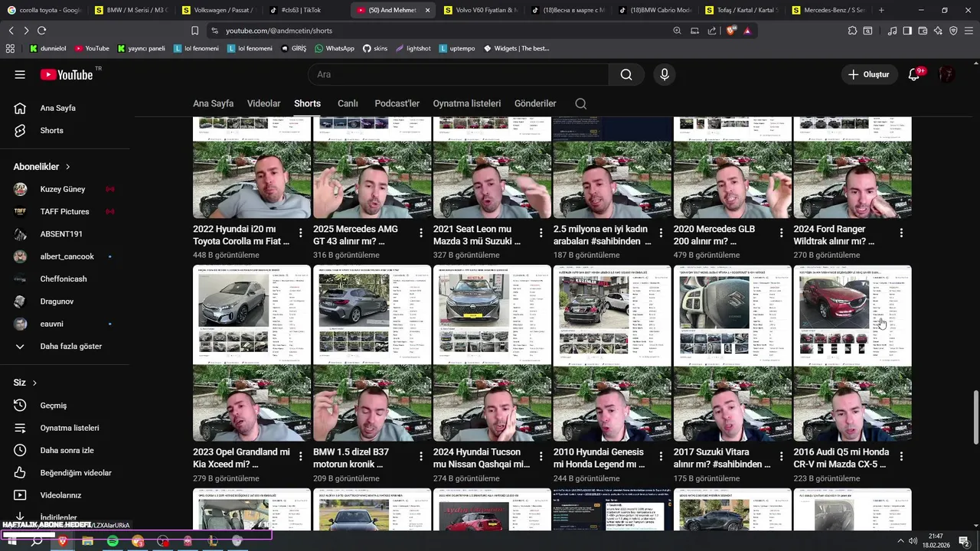Switch to Volvo V60 Fiyatları browser tab

481,10
